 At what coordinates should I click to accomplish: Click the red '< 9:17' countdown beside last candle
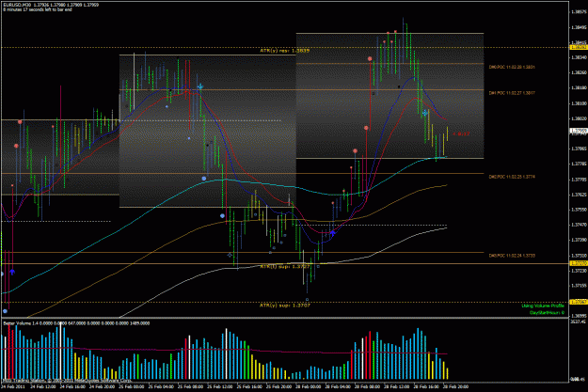point(461,133)
